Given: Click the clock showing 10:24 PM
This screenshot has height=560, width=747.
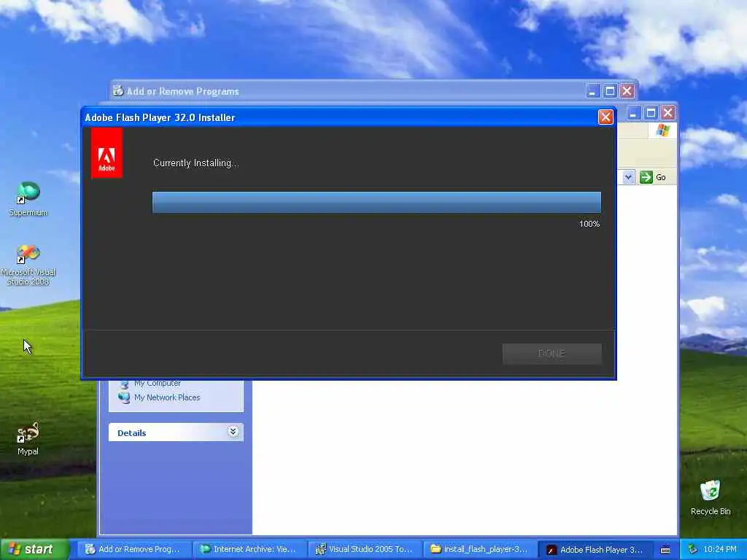Looking at the screenshot, I should point(720,550).
